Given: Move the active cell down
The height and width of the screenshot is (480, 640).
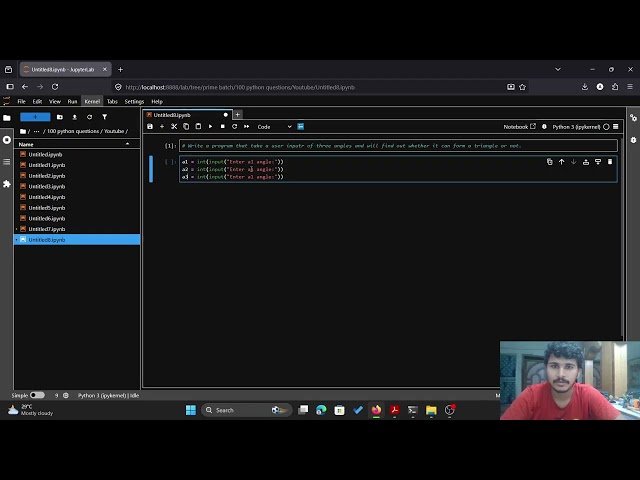Looking at the screenshot, I should coord(574,162).
